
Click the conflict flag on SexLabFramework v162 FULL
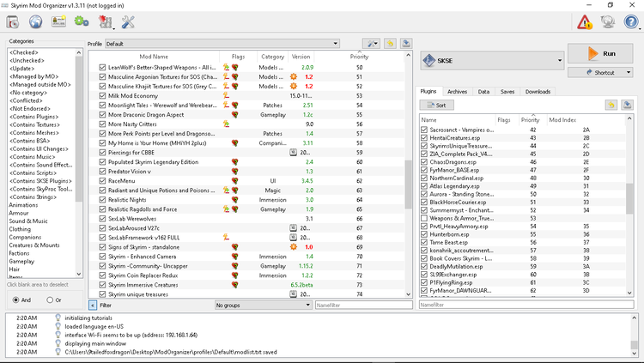click(226, 238)
